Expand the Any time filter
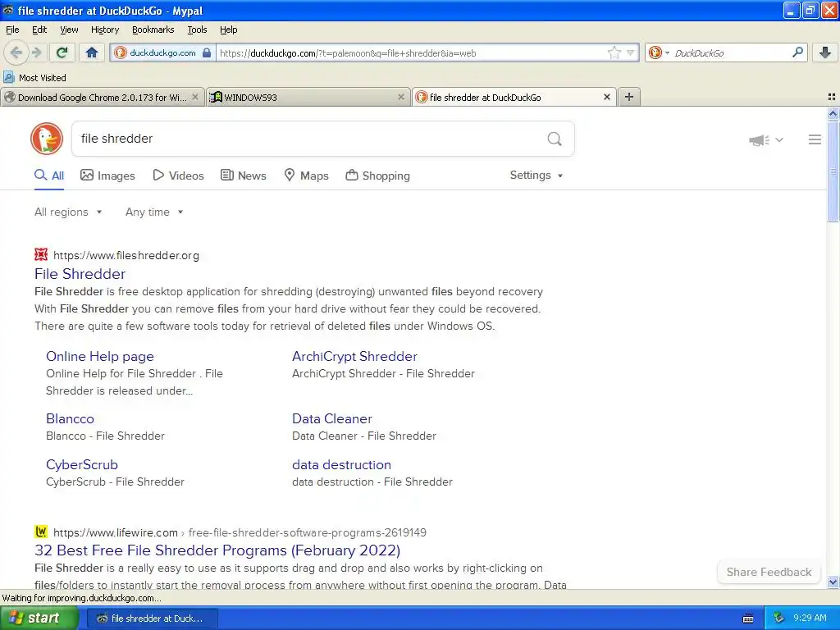 point(154,212)
